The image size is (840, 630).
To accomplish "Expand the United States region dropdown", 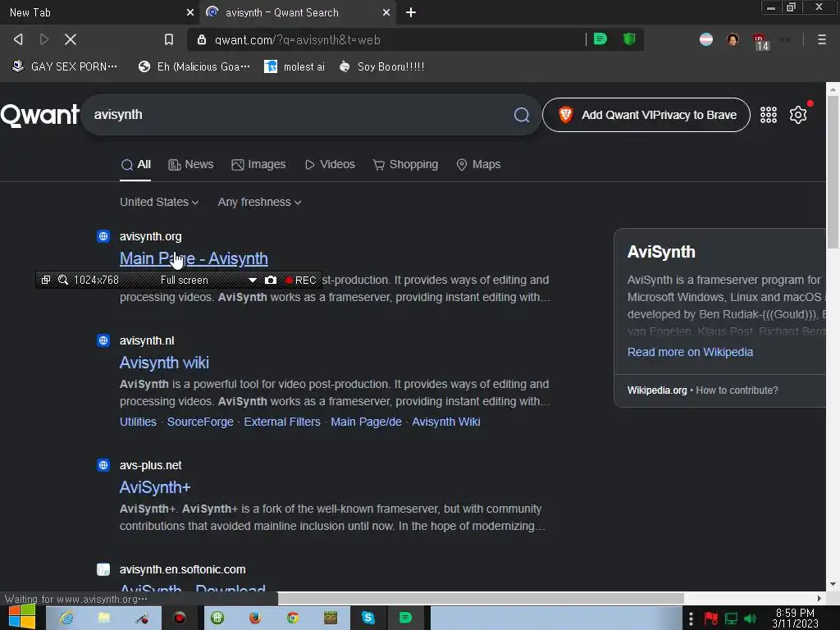I will click(159, 202).
